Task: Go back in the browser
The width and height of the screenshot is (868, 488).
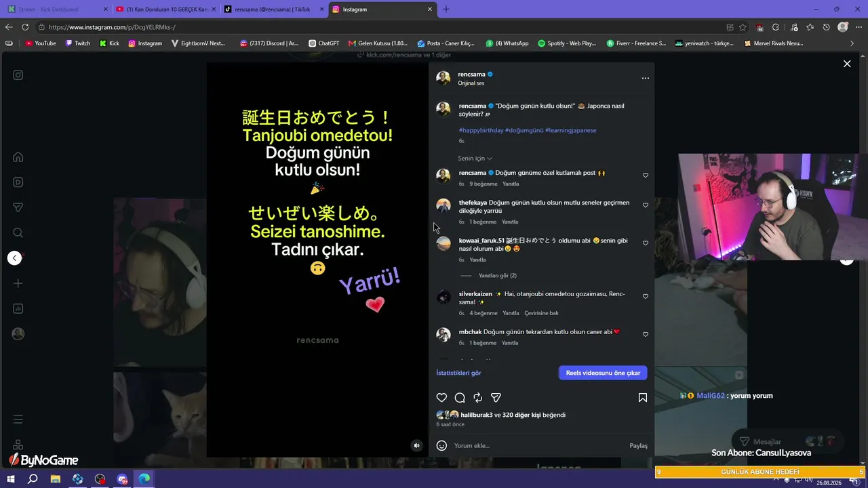Action: [9, 27]
